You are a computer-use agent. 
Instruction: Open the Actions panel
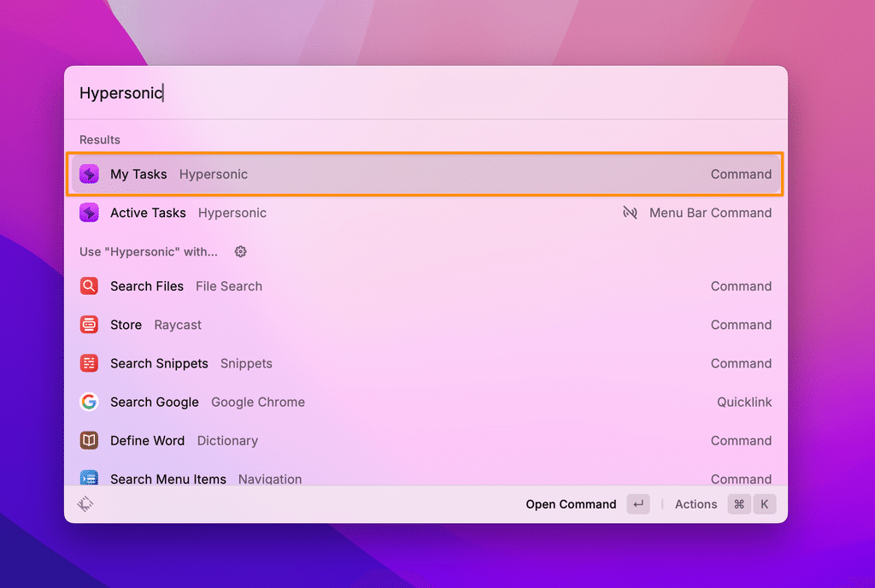pos(725,504)
